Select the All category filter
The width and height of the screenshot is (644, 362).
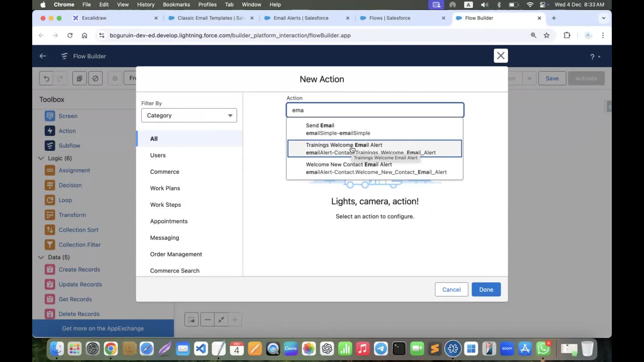point(190,139)
